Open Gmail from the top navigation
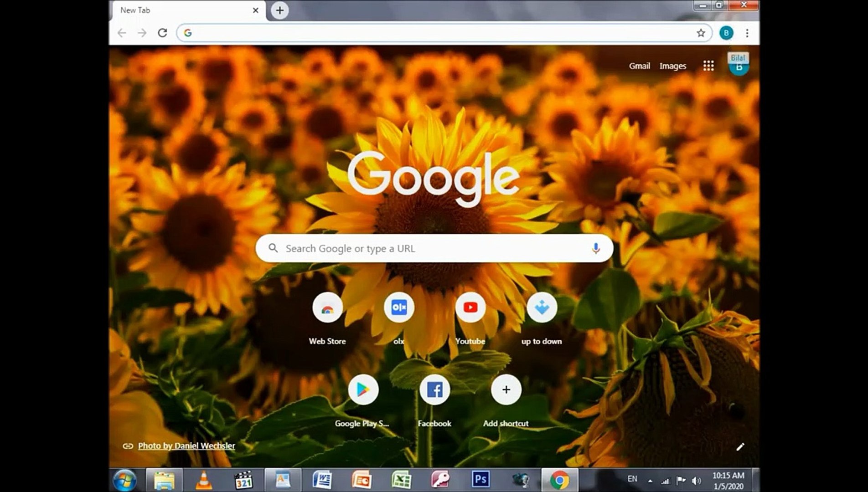868x492 pixels. (639, 66)
